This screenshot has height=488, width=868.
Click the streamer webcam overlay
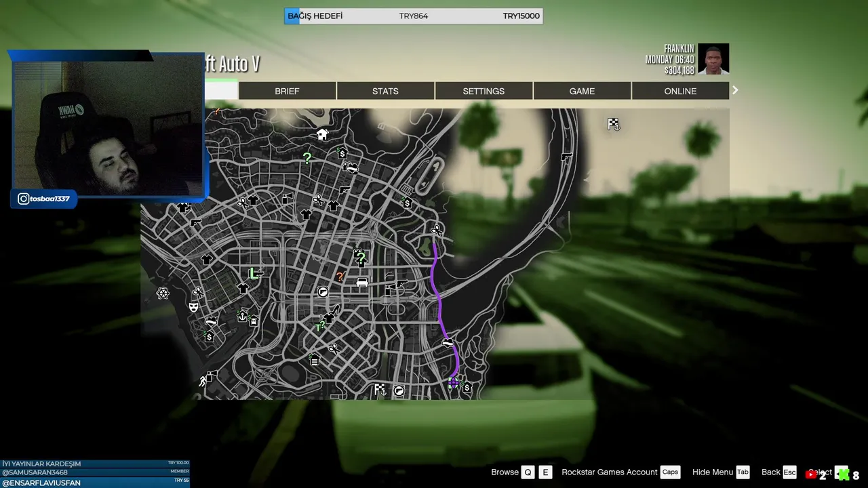107,127
